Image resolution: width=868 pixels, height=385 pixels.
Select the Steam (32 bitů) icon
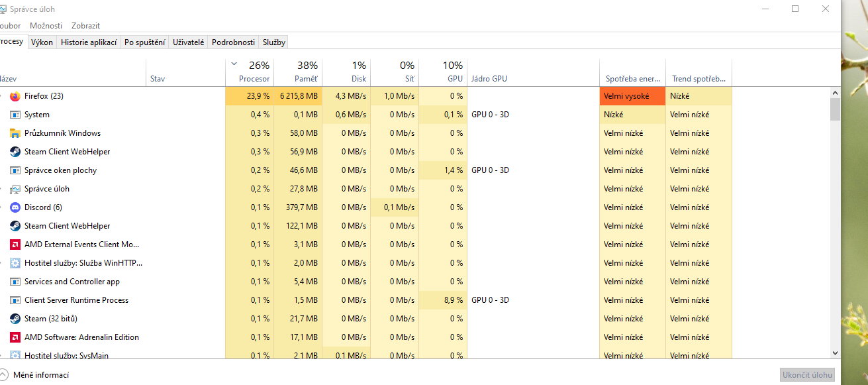(x=15, y=319)
